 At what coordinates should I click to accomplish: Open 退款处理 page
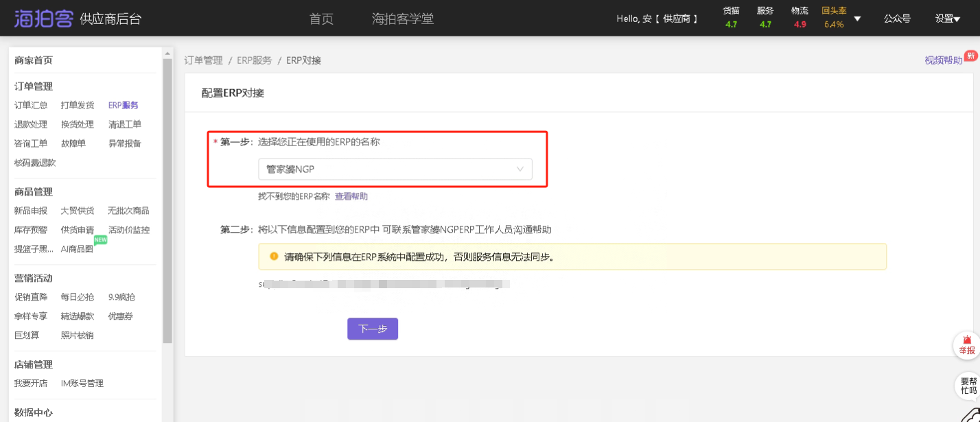31,124
